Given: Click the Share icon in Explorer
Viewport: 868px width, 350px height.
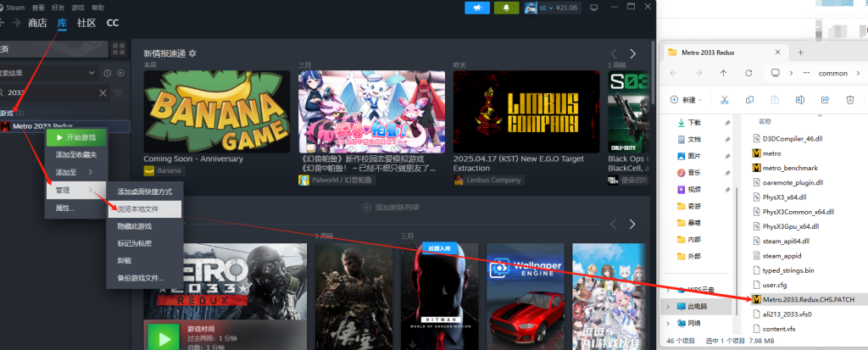Looking at the screenshot, I should pos(825,100).
